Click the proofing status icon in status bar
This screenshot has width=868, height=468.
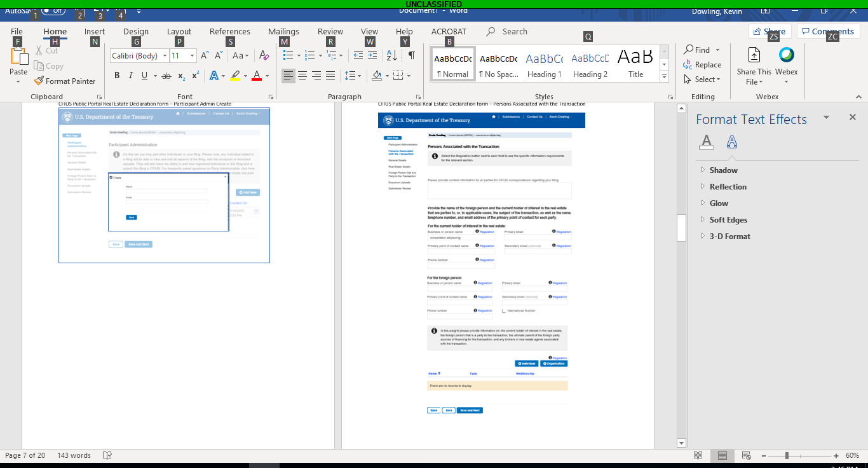(107, 455)
